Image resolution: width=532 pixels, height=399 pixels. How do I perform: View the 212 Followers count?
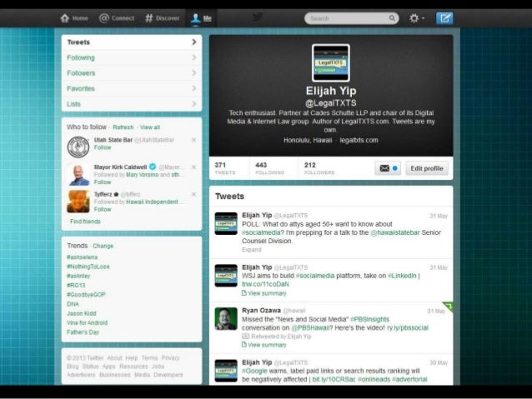point(319,168)
